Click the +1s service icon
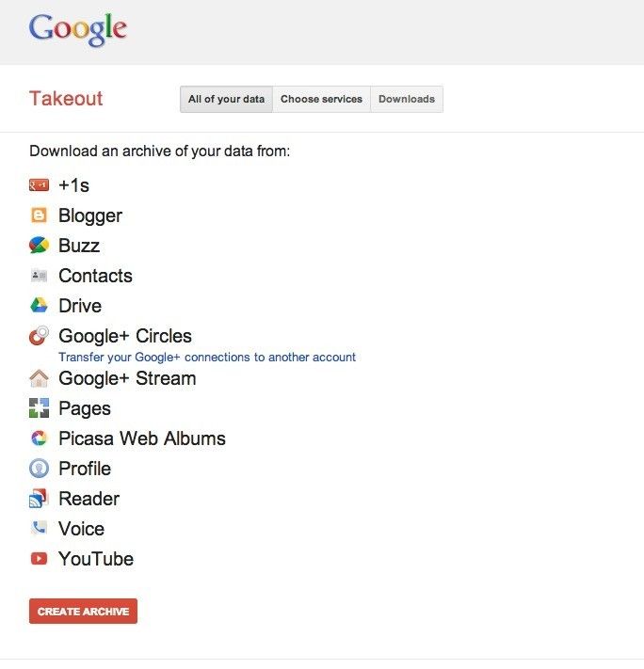 coord(39,185)
